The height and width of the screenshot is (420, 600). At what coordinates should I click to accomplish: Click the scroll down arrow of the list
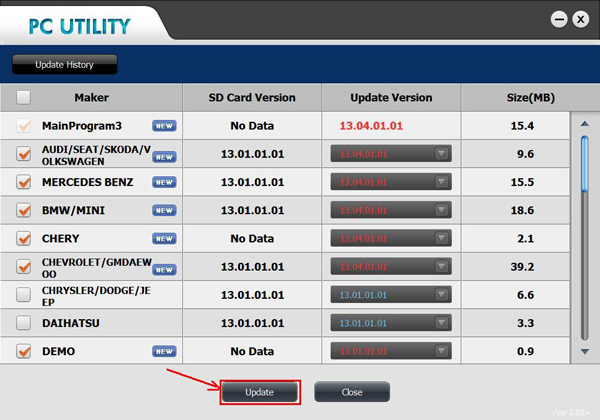coord(585,352)
